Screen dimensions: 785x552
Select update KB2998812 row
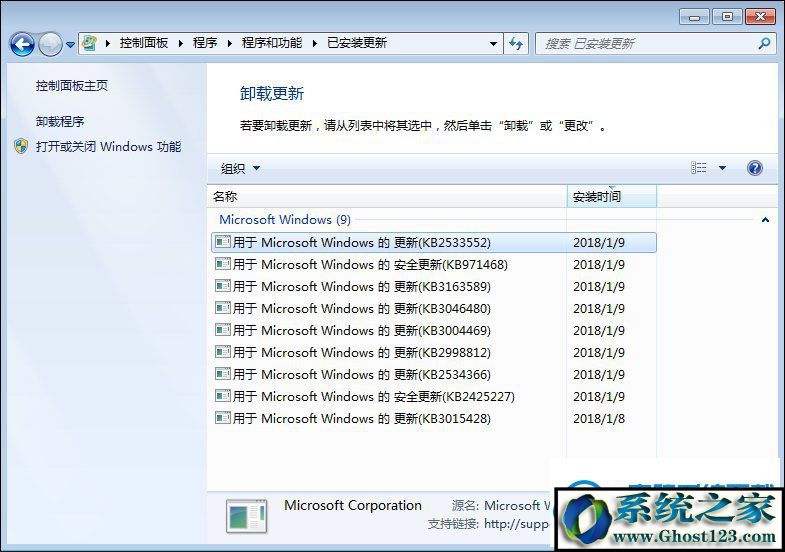(434, 353)
